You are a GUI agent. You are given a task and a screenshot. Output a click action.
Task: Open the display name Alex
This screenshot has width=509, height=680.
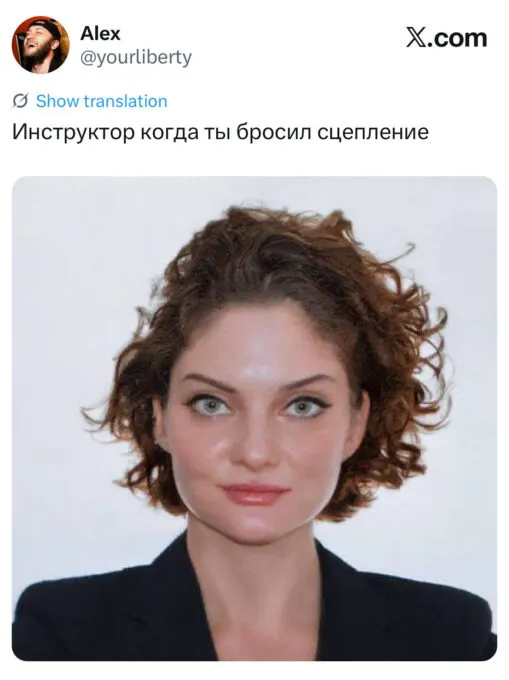(100, 33)
